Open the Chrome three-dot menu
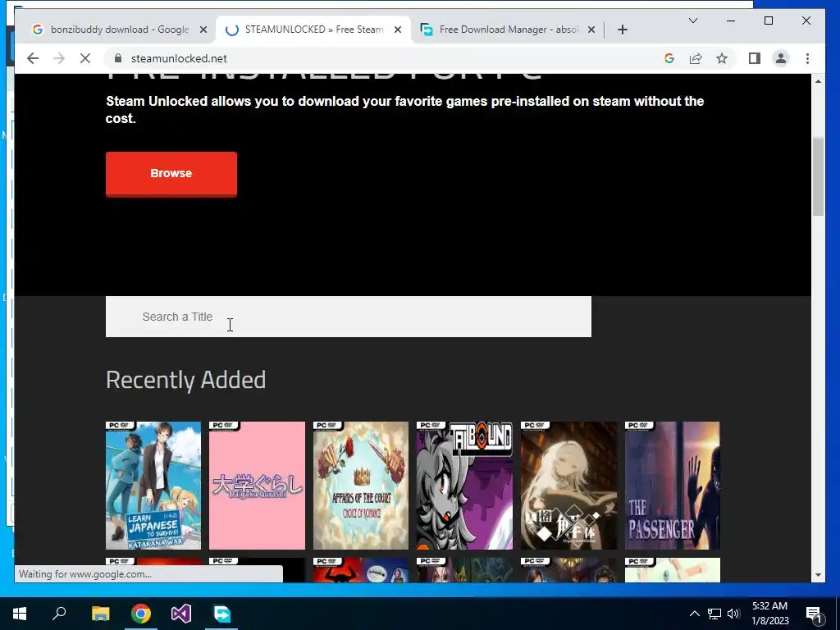Screen dimensions: 840x630 807,58
